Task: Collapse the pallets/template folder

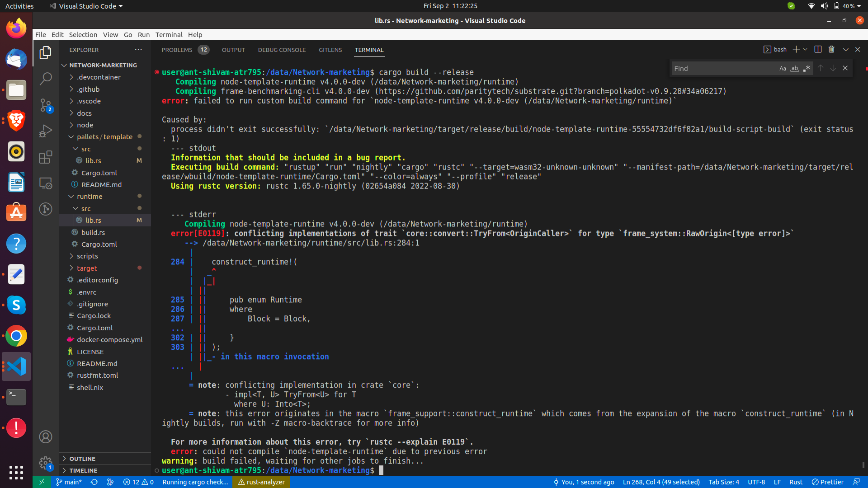Action: tap(105, 137)
